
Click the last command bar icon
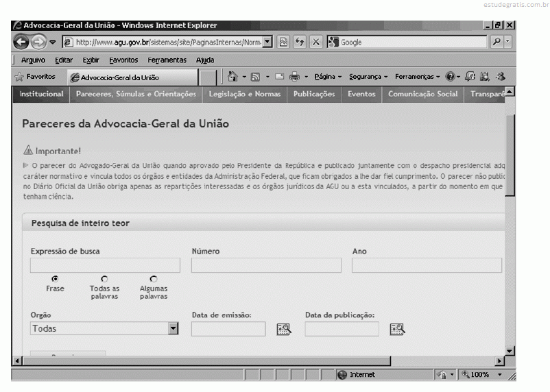click(x=501, y=77)
